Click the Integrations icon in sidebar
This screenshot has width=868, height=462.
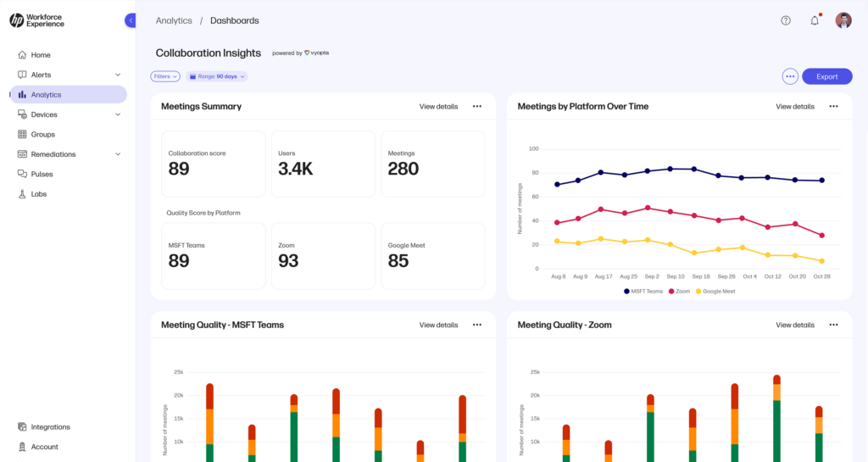click(x=22, y=427)
